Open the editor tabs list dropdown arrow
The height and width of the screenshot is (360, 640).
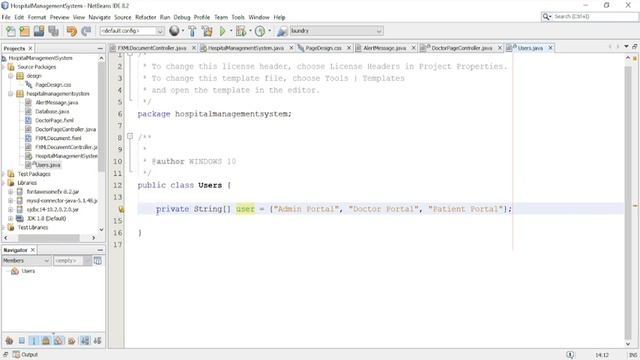627,47
